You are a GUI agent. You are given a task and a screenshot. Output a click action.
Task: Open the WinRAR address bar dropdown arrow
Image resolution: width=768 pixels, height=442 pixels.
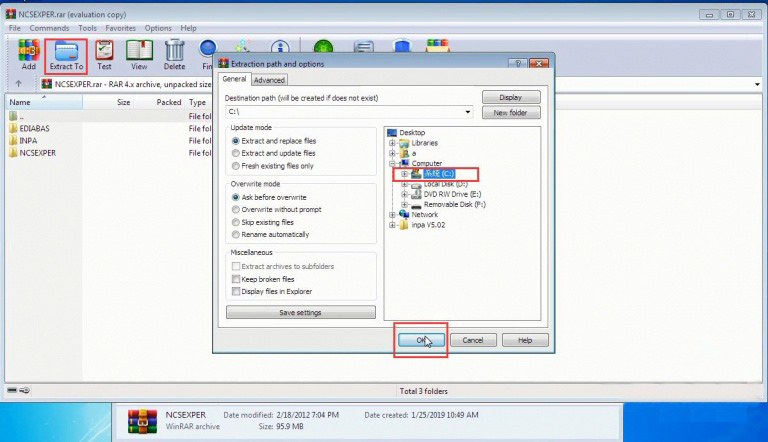pos(757,84)
